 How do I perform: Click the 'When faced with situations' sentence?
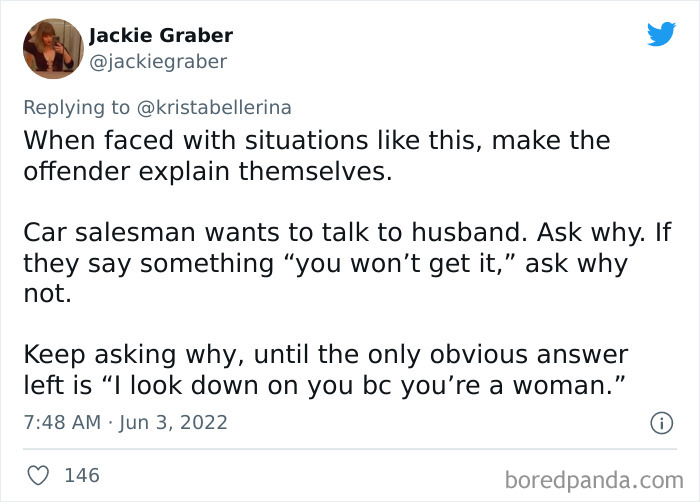point(317,140)
